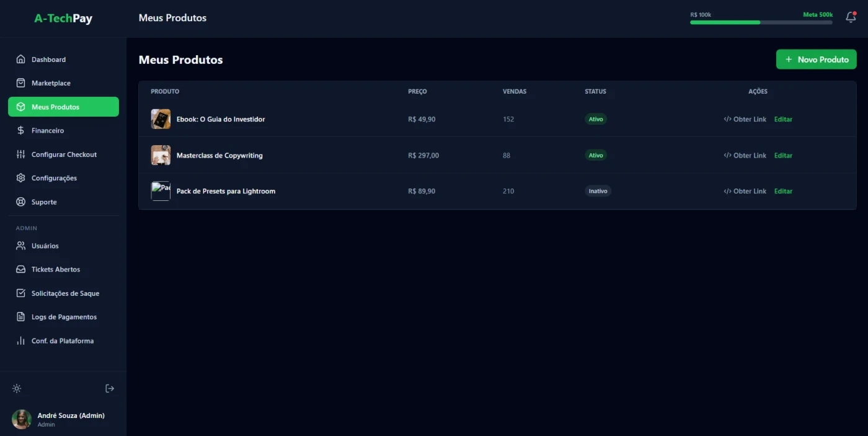Click the Marketplace shopping bag icon
The image size is (868, 436).
coord(20,83)
